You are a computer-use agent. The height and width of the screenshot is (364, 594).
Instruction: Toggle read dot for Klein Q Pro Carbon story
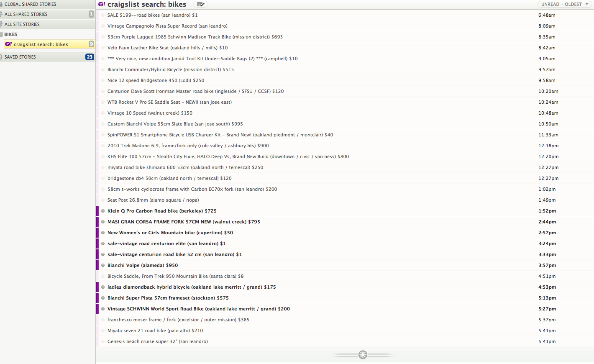103,211
